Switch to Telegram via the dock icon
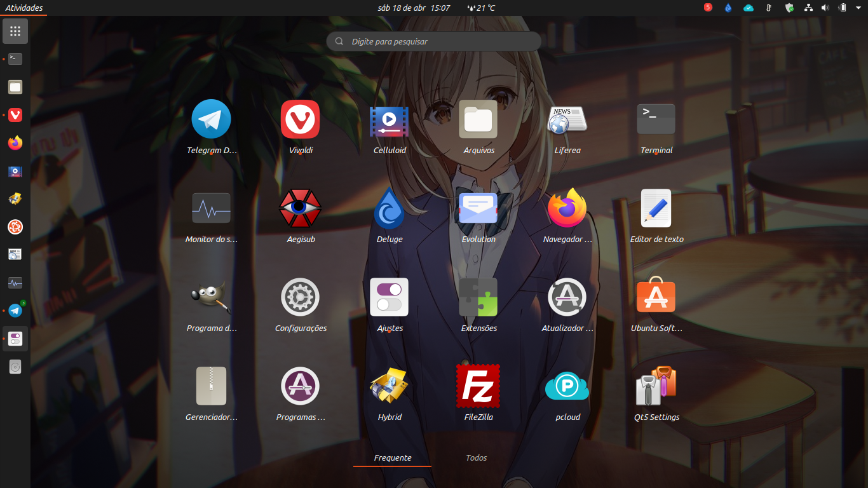 (x=15, y=311)
